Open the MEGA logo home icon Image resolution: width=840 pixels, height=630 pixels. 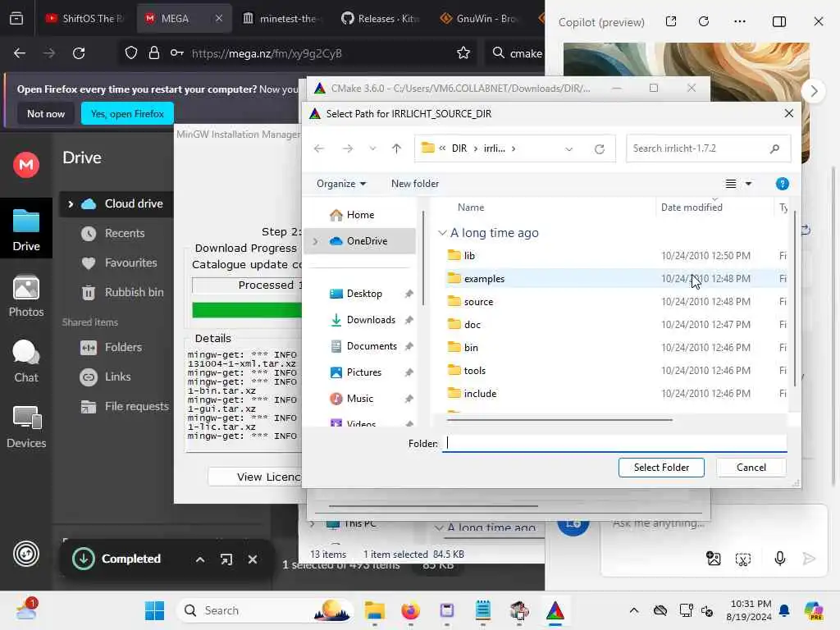pos(26,164)
